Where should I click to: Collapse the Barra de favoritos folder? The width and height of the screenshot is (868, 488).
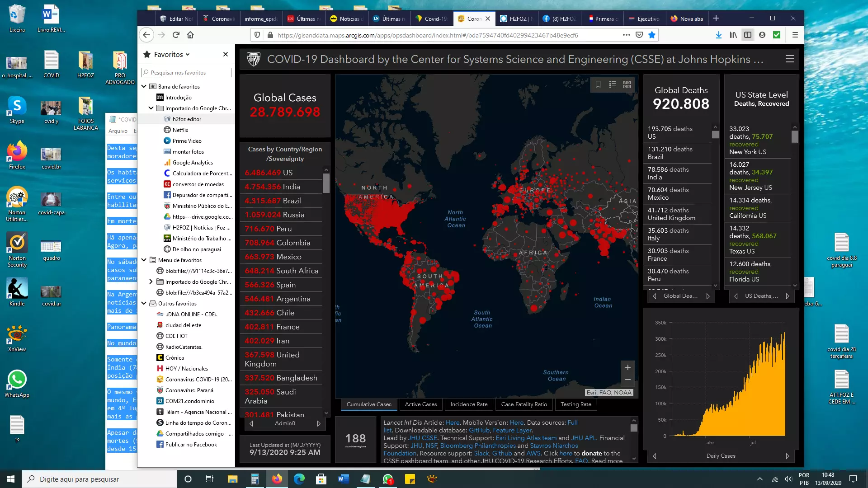pyautogui.click(x=144, y=86)
